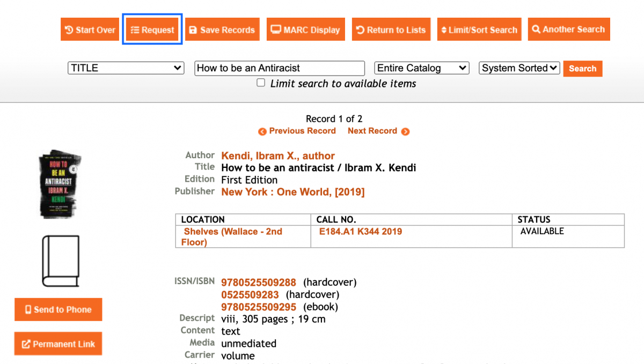Open the TITLE search type dropdown

126,68
